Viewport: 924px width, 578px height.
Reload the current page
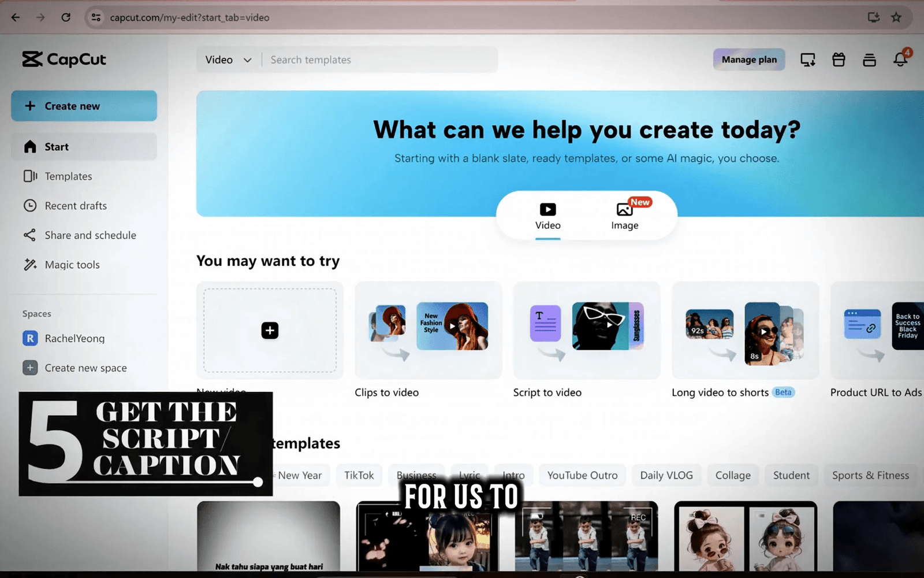pyautogui.click(x=66, y=17)
